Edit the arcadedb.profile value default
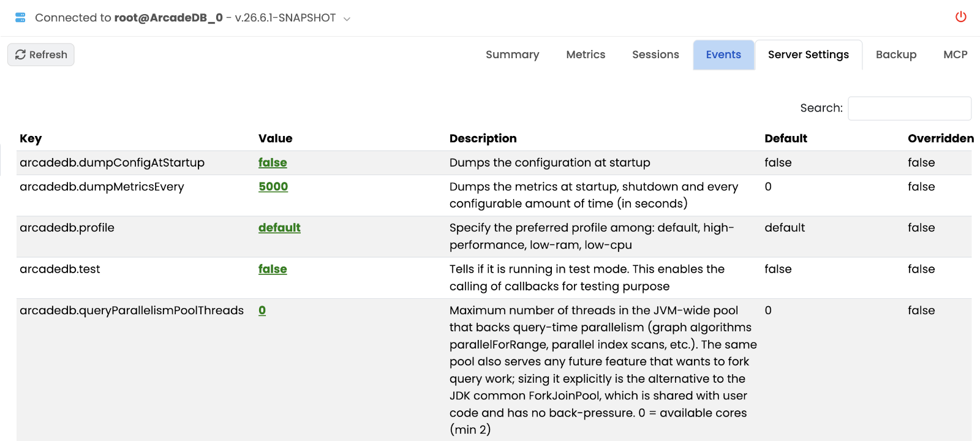980x441 pixels. (x=279, y=227)
